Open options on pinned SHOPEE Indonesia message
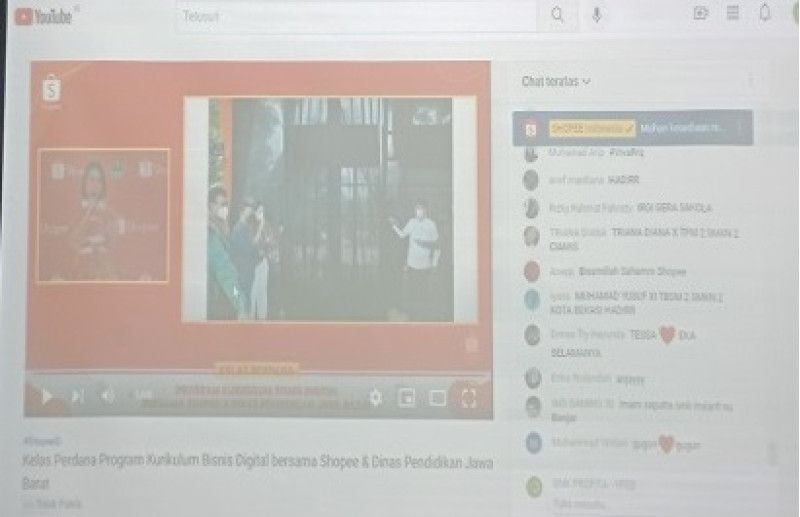Image resolution: width=800 pixels, height=517 pixels. point(740,128)
